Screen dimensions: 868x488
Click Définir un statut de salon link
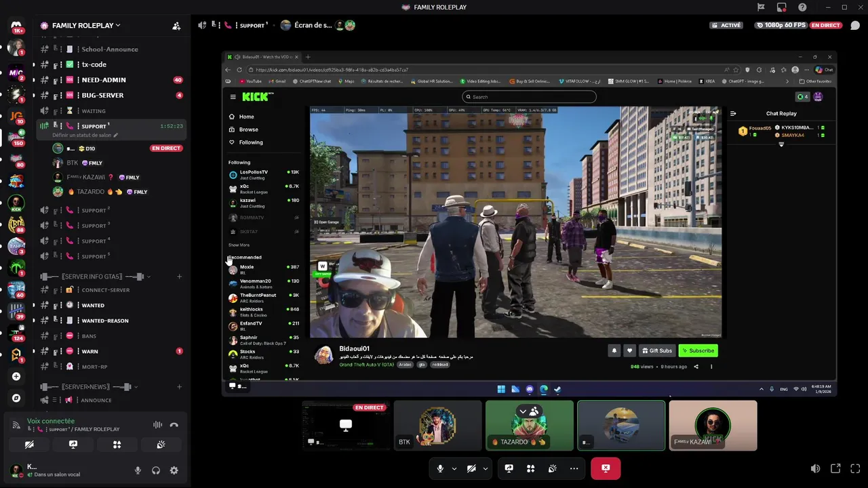pyautogui.click(x=85, y=136)
